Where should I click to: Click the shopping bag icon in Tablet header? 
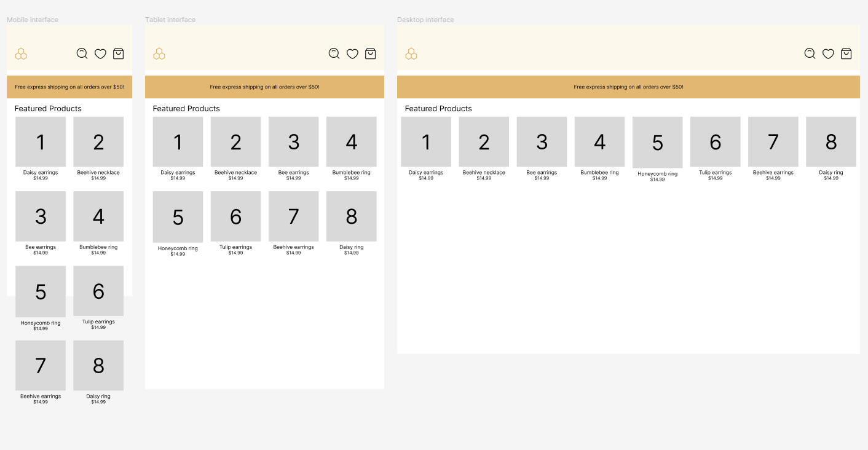370,53
